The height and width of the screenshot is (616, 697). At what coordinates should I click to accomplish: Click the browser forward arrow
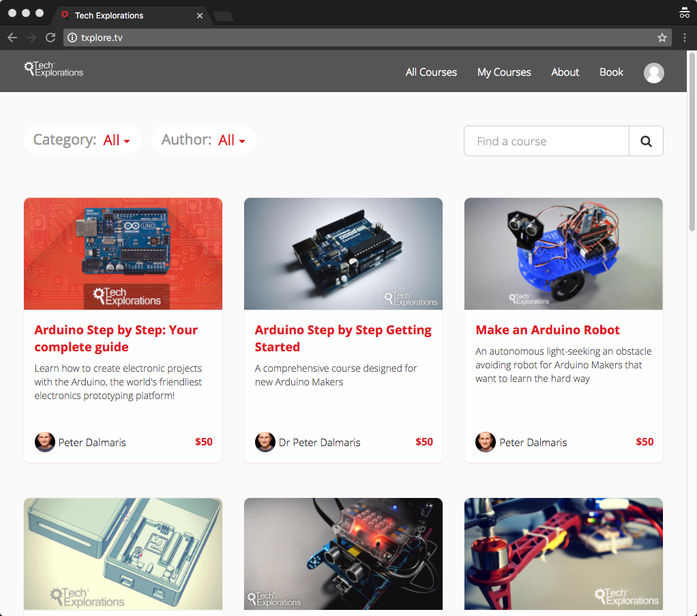(31, 38)
